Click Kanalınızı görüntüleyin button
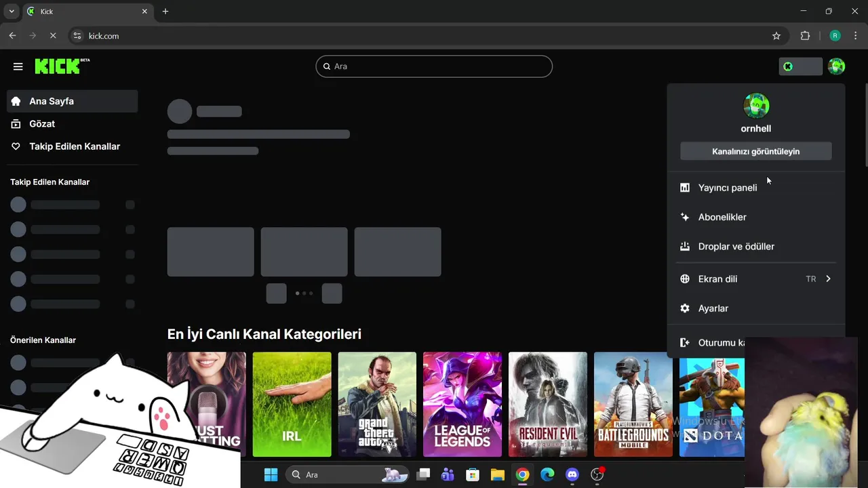 pos(756,151)
